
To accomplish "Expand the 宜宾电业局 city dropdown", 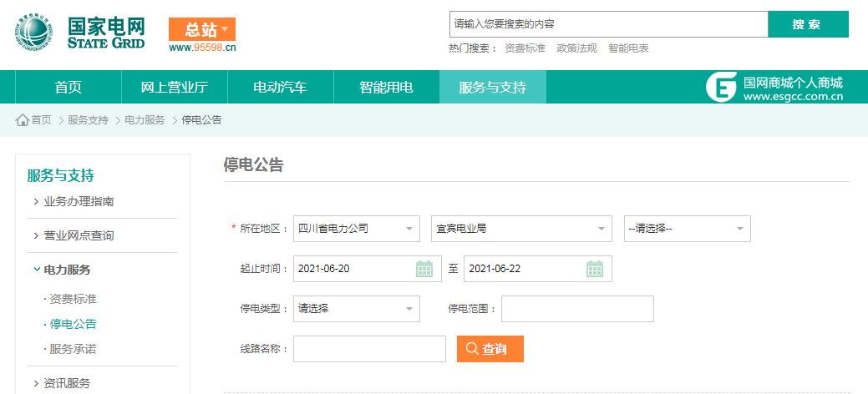I will click(x=521, y=229).
